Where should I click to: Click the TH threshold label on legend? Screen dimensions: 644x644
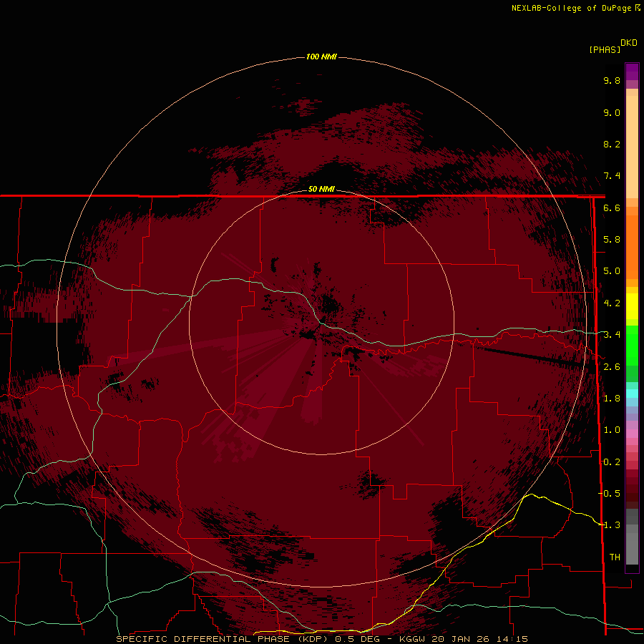(615, 557)
